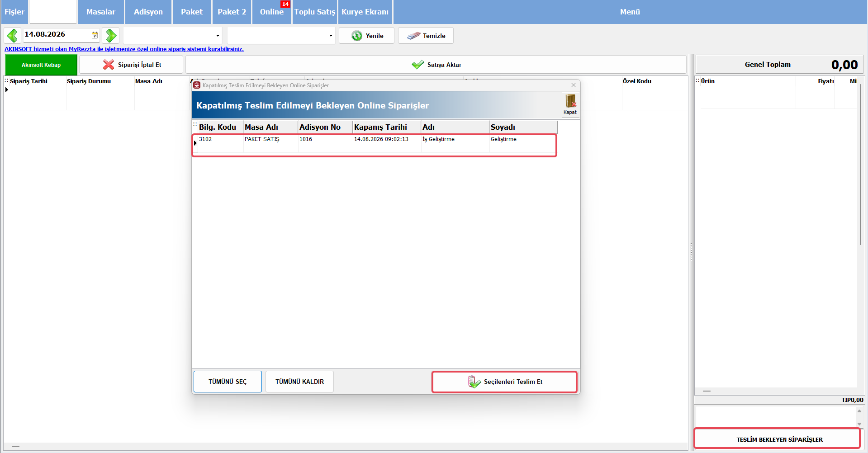Expand the second combo box before Yenile

click(331, 36)
